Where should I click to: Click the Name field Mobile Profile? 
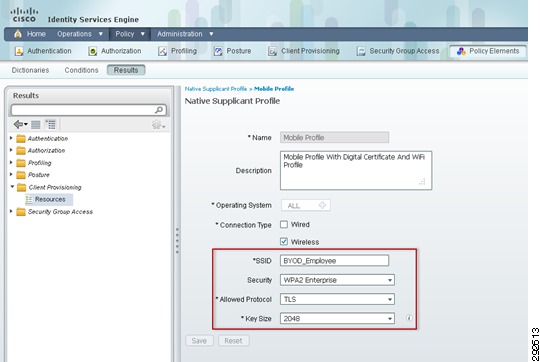(x=334, y=137)
